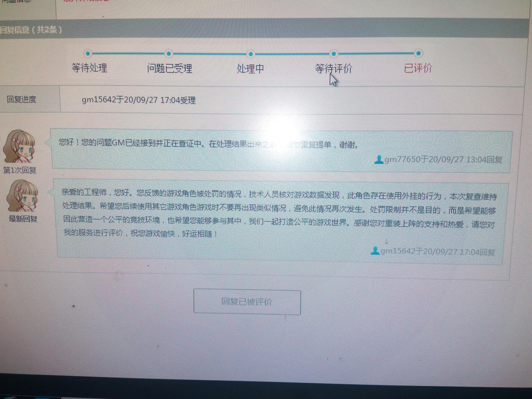Click the 回复已被评价 button

[247, 302]
